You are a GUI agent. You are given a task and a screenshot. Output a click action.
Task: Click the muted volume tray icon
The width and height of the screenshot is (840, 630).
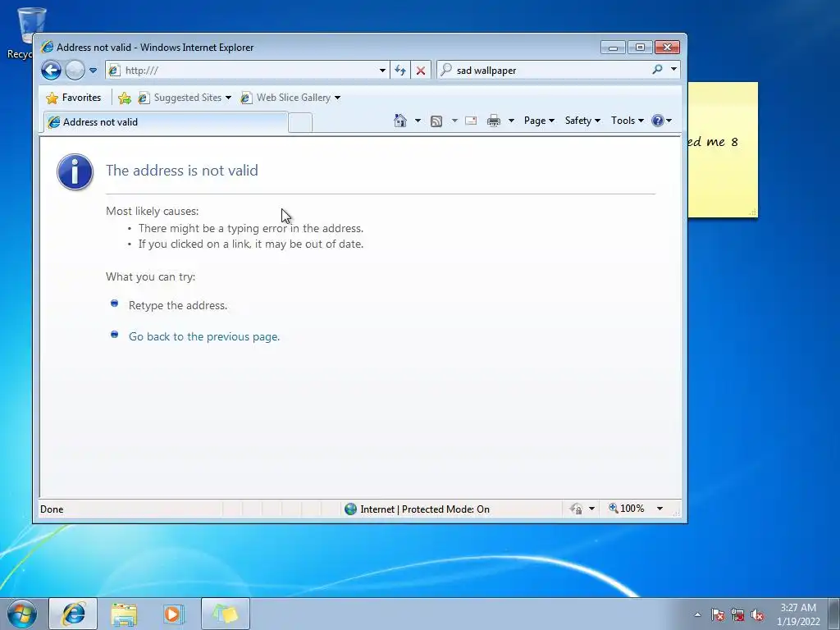point(757,614)
